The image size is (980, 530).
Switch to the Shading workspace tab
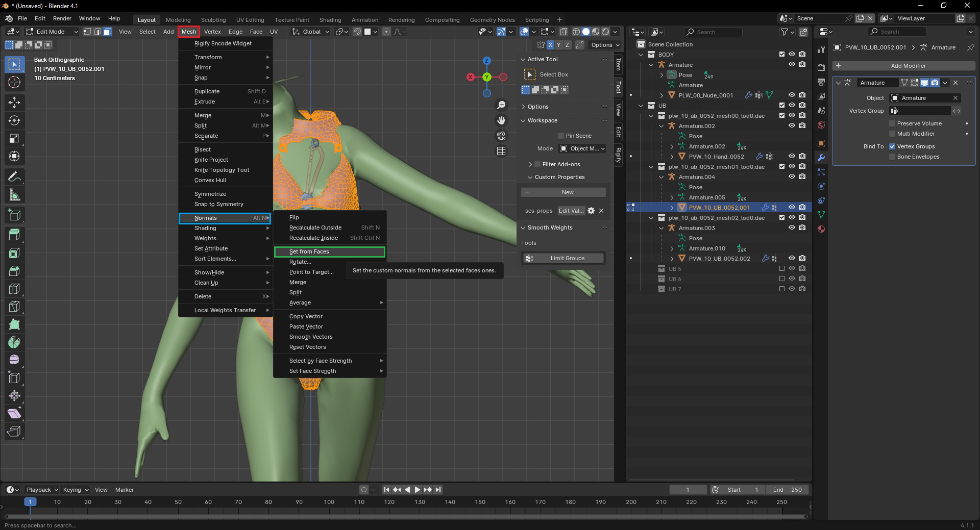pos(330,20)
